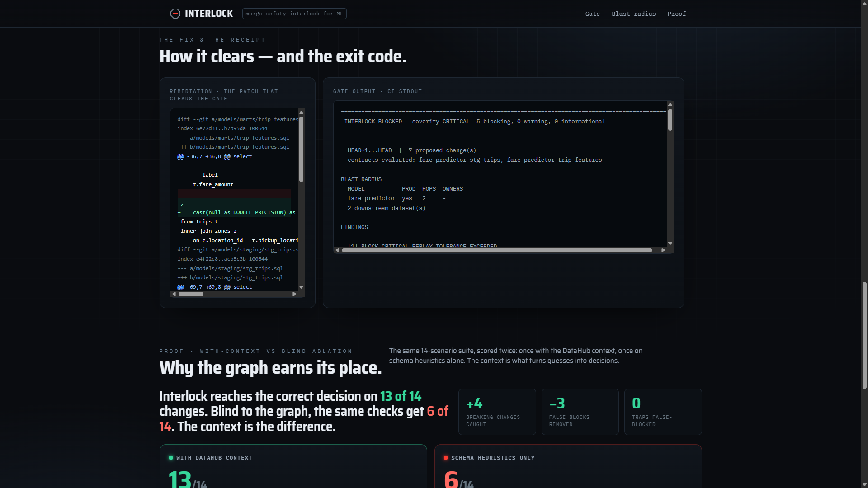
Task: Click the gate output scroll-right arrow
Action: [x=663, y=250]
